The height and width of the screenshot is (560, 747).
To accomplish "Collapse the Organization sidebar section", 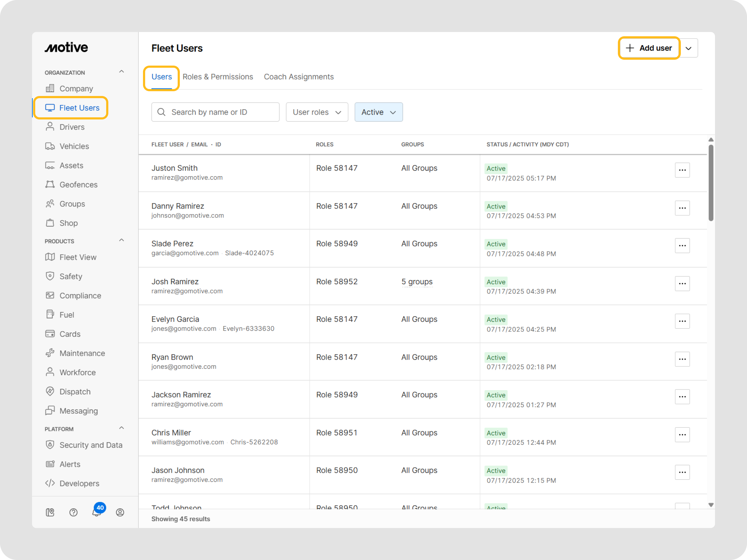I will tap(122, 71).
